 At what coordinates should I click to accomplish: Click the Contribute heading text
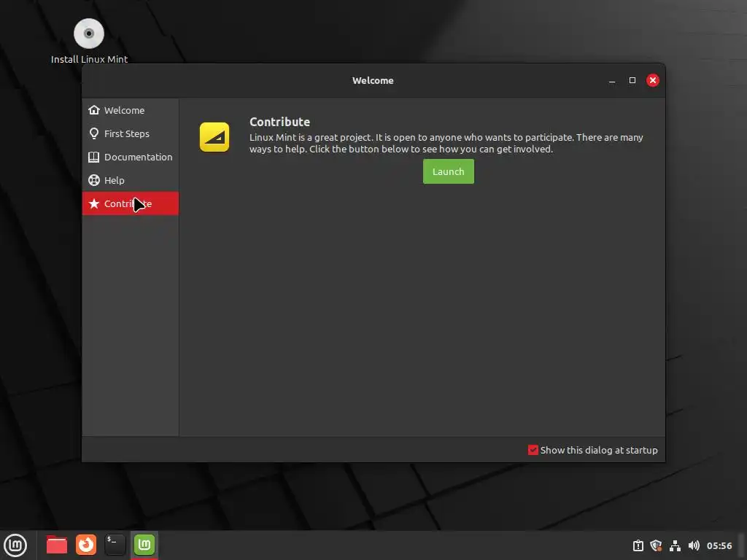click(x=279, y=122)
